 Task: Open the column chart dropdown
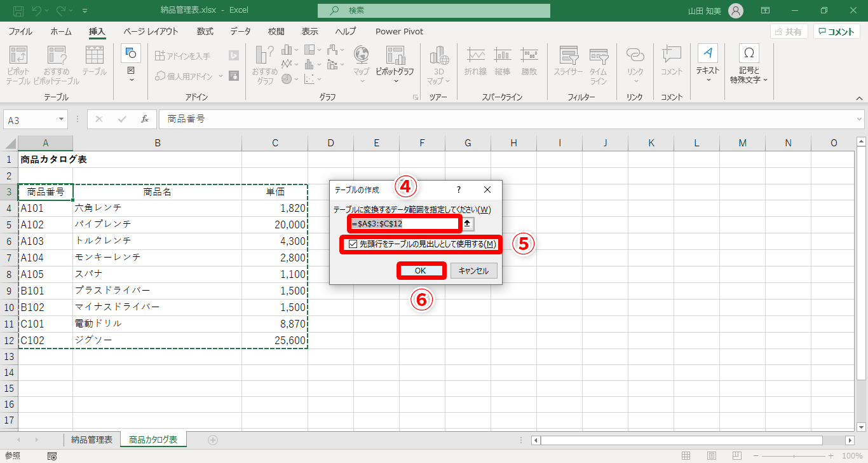[x=297, y=49]
